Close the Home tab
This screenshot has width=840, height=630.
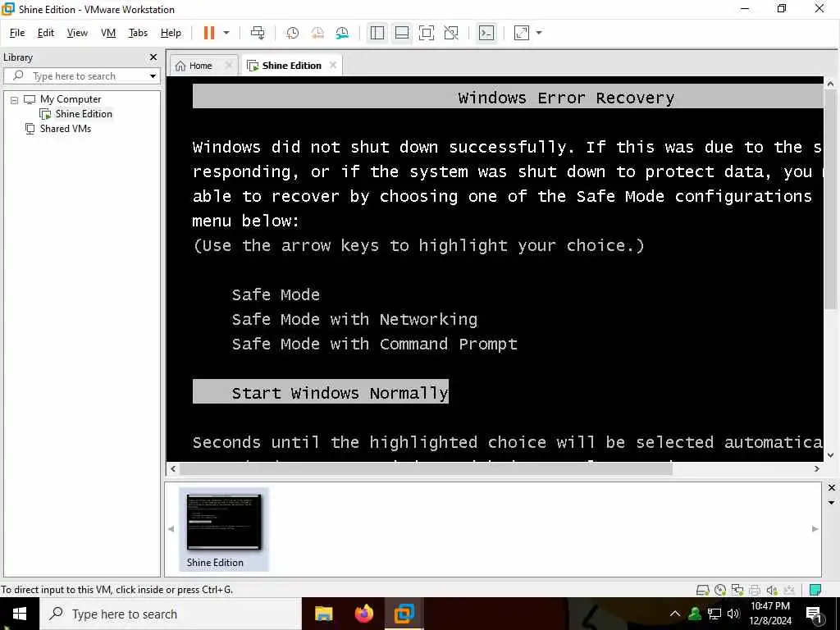tap(229, 65)
